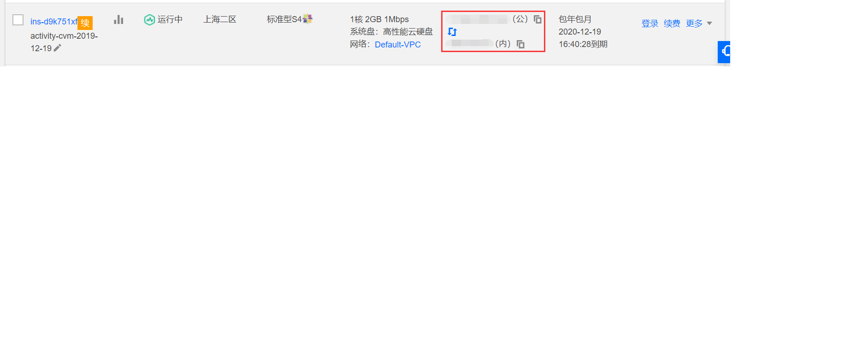Open the blue support floating button
The height and width of the screenshot is (355, 868).
(724, 52)
